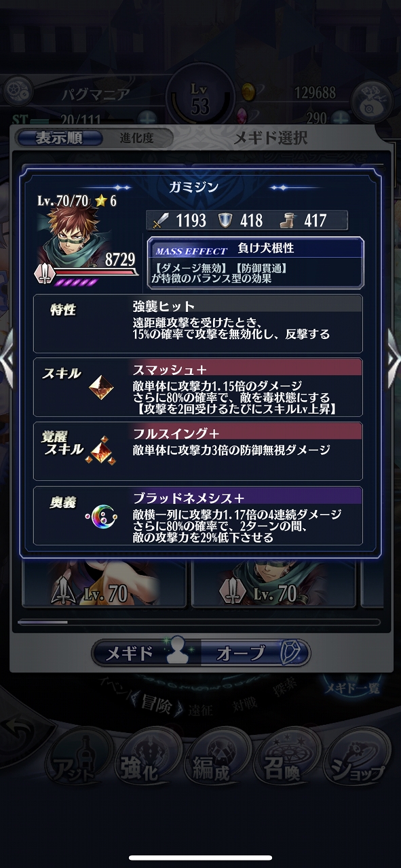Click the horizontal list scrollbar
Screen dimensions: 401x868
[x=199, y=622]
